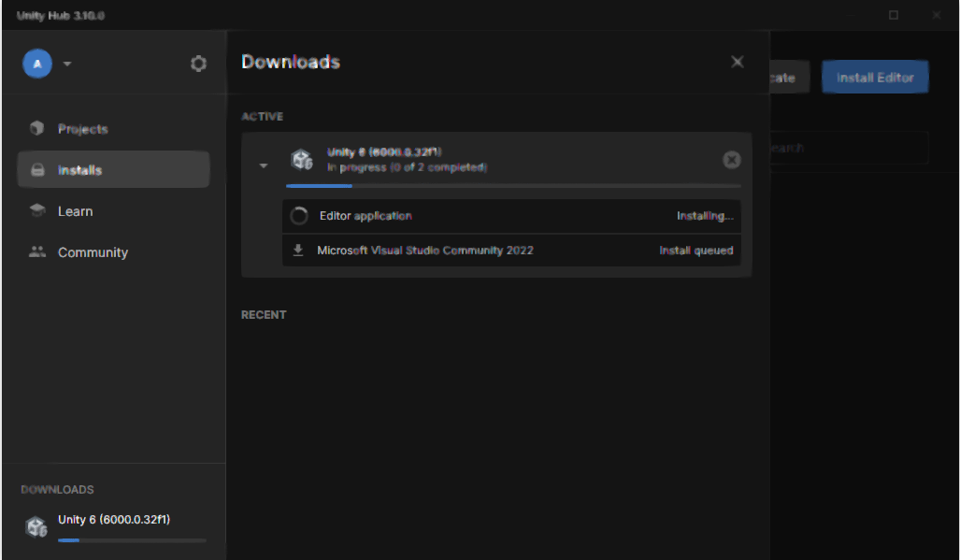
Task: Open the Learn section
Action: (x=113, y=211)
